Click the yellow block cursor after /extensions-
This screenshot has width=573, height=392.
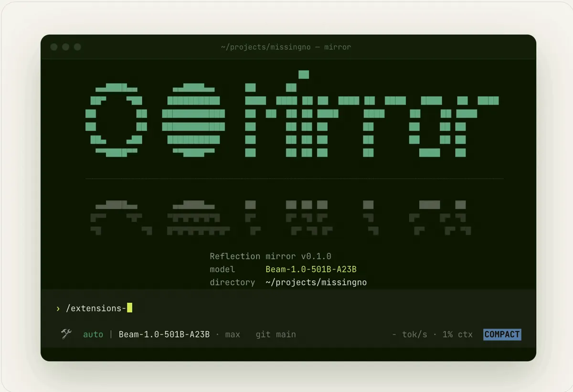129,308
